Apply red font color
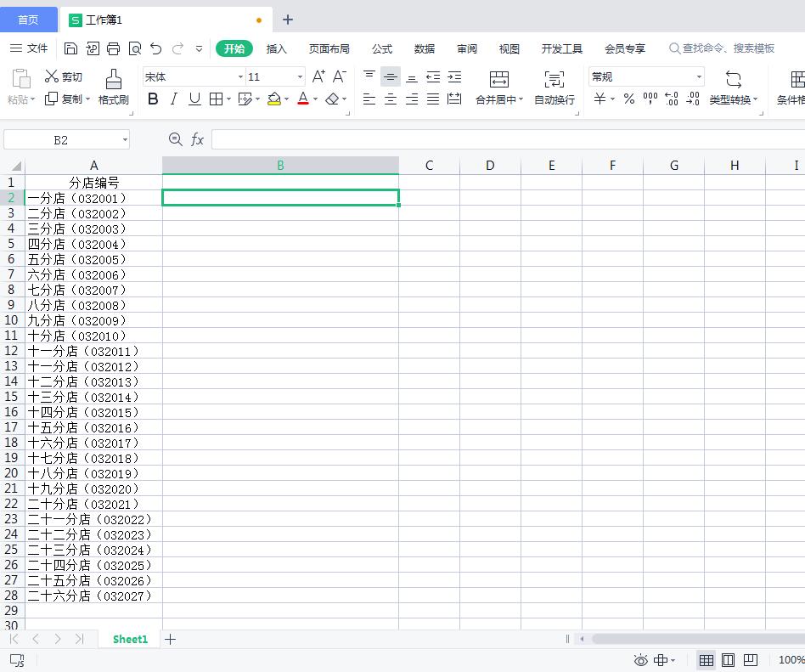This screenshot has width=805, height=672. [303, 99]
